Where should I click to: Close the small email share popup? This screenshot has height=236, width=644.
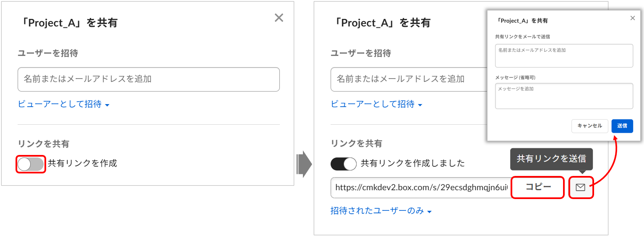click(633, 18)
